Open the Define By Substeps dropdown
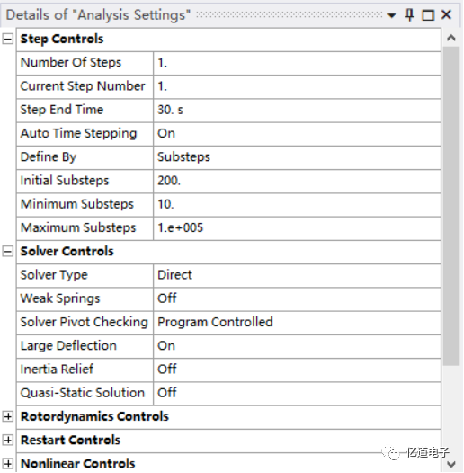 coord(297,157)
